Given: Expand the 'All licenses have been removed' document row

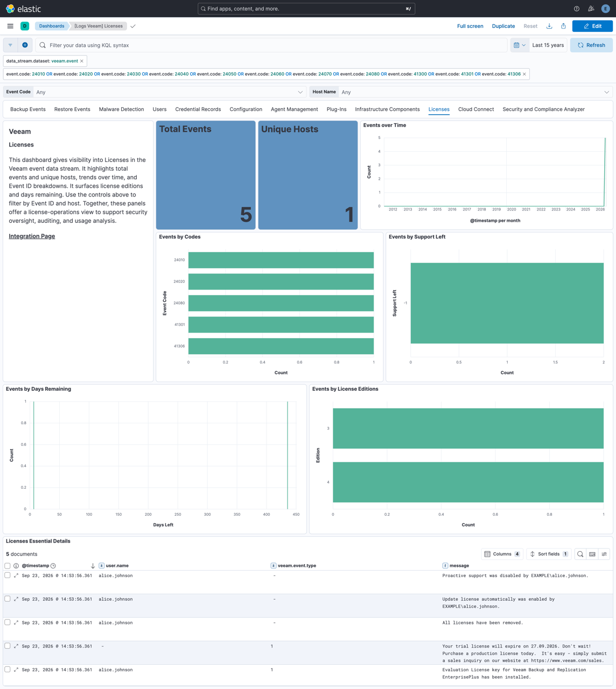Looking at the screenshot, I should [x=16, y=623].
